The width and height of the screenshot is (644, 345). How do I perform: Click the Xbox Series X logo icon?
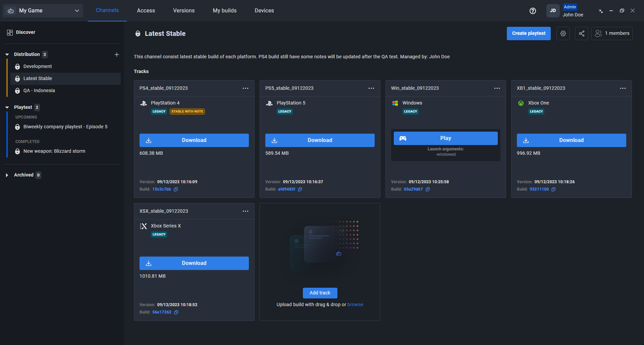coord(144,226)
